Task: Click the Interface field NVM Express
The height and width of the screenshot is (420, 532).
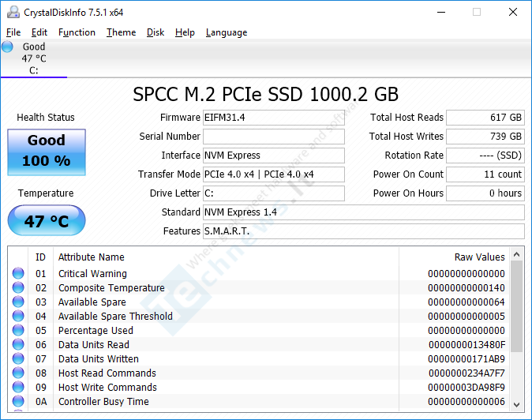Action: [274, 156]
